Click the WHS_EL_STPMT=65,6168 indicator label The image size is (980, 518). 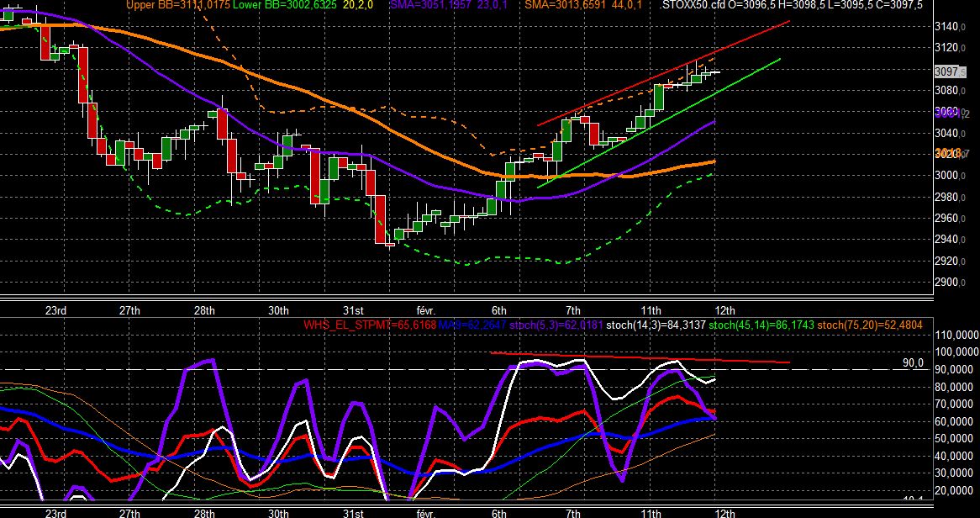(x=369, y=325)
